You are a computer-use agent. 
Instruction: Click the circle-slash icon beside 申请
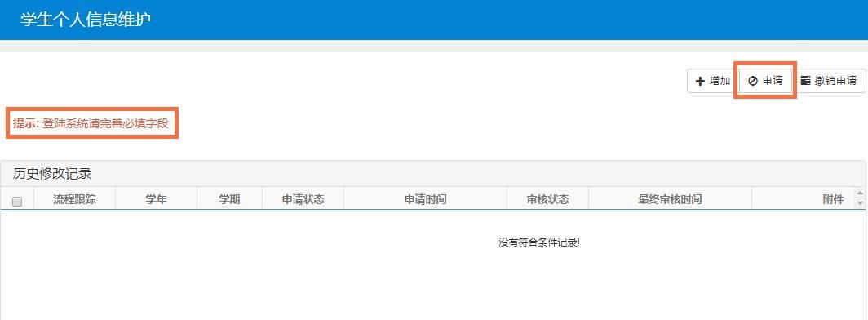click(x=752, y=81)
